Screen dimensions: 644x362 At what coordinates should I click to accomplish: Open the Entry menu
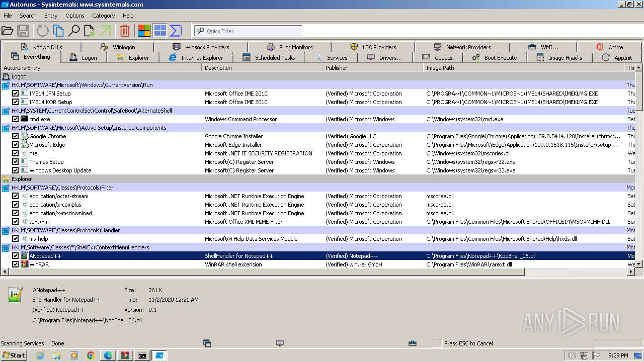tap(51, 16)
